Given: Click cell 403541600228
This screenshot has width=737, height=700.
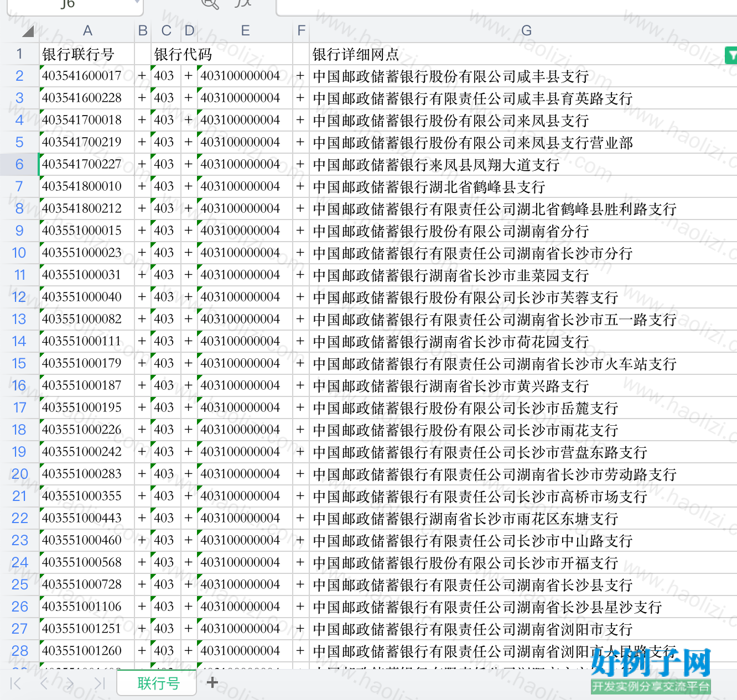Looking at the screenshot, I should pyautogui.click(x=87, y=98).
